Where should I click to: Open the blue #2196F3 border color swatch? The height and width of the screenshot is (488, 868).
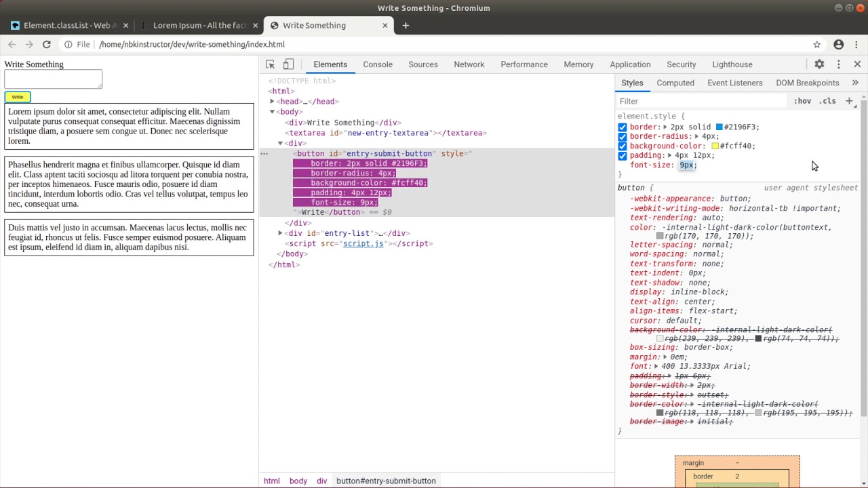[x=719, y=127]
